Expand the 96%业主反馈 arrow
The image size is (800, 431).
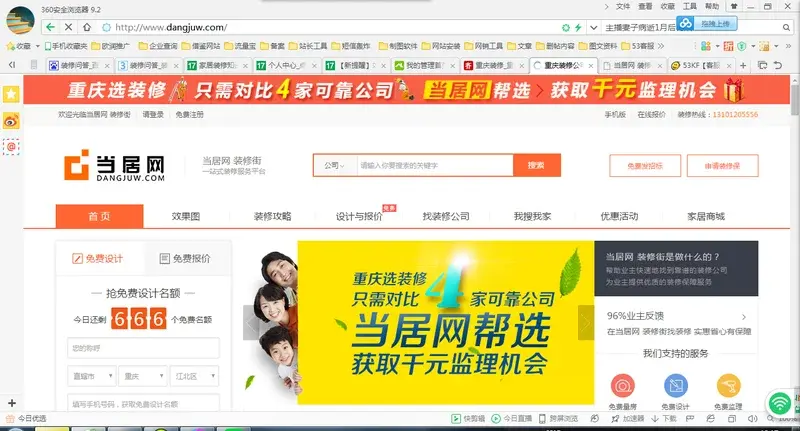click(x=744, y=317)
